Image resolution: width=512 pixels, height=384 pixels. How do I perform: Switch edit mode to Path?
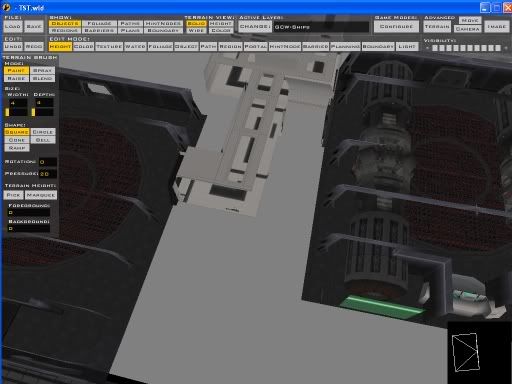[x=208, y=47]
